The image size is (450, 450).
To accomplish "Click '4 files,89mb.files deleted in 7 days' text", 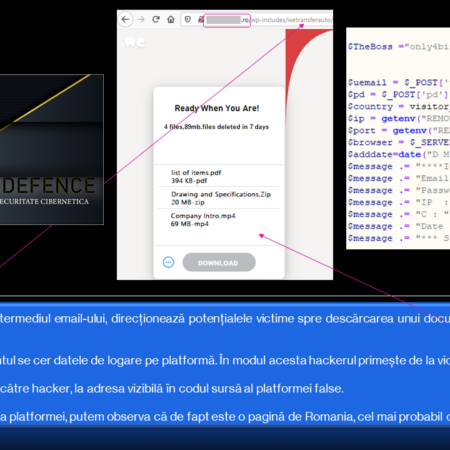I will click(216, 127).
